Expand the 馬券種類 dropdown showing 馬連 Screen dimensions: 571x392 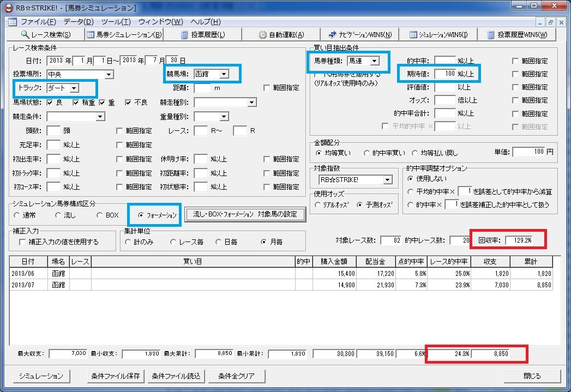tap(375, 61)
